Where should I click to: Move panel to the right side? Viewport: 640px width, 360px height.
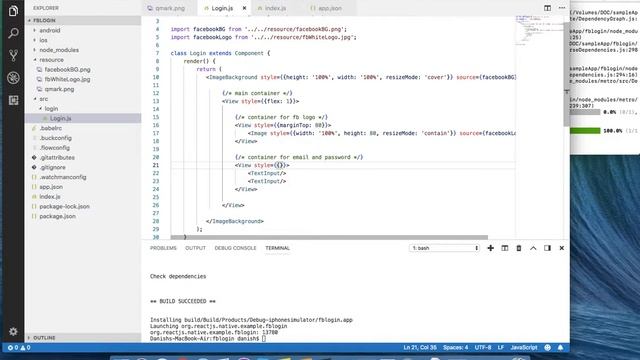click(547, 248)
